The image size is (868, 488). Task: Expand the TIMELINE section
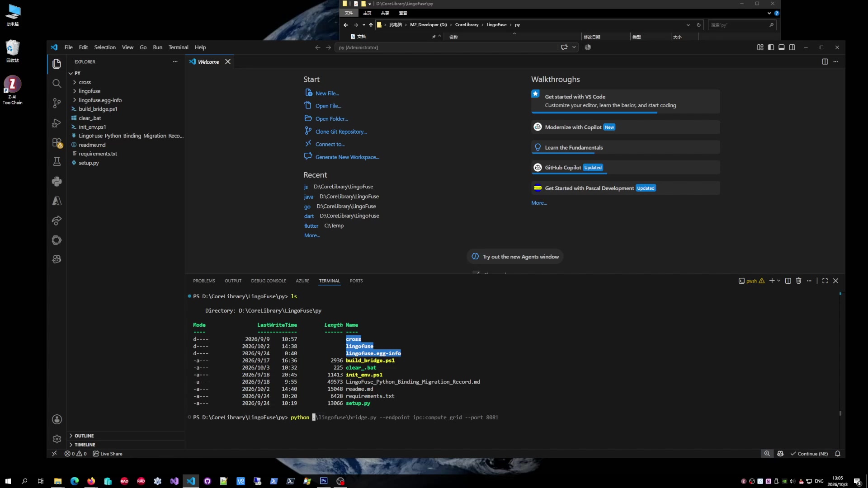click(x=126, y=445)
